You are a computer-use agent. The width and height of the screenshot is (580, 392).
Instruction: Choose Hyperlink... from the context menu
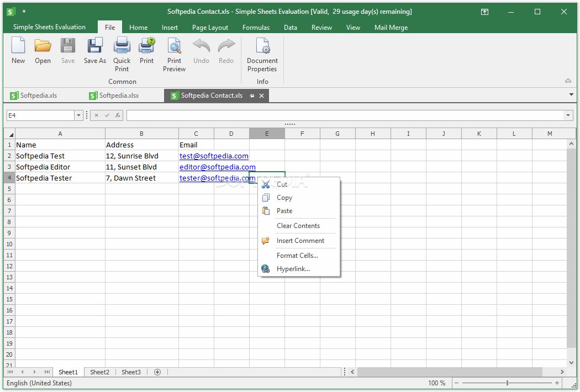[x=299, y=269]
